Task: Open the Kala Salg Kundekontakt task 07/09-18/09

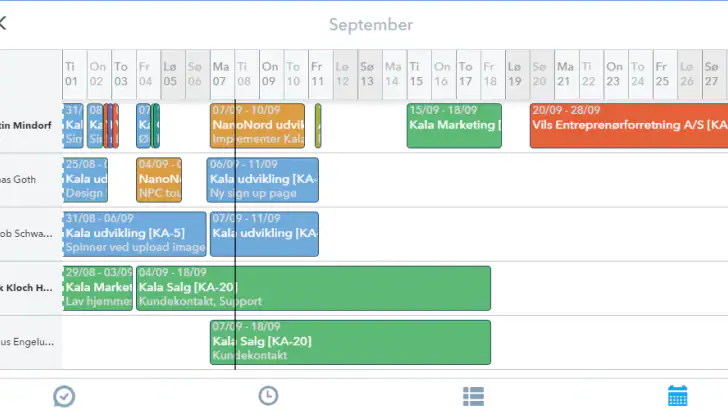Action: click(350, 343)
